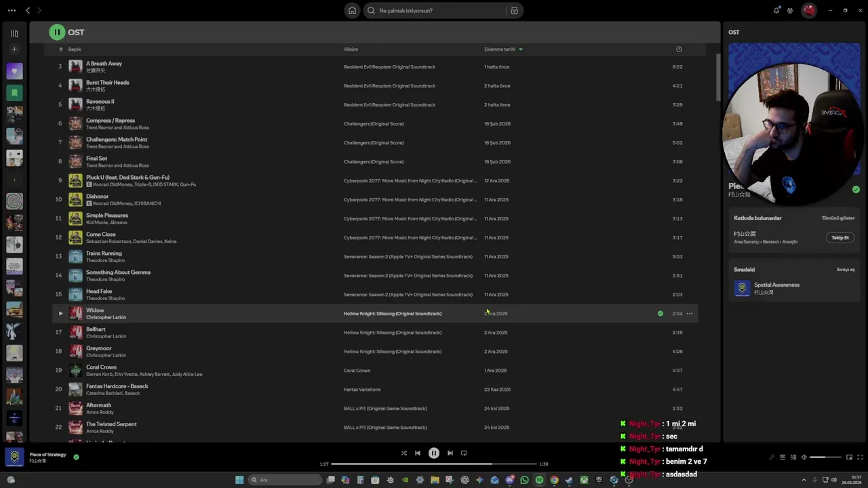Toggle saved checkmark beside Piece of Strategy
This screenshot has width=868, height=488.
tap(76, 457)
